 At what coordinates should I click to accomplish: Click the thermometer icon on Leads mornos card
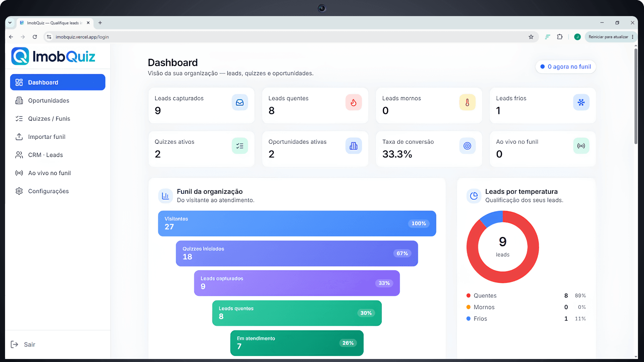pyautogui.click(x=467, y=103)
